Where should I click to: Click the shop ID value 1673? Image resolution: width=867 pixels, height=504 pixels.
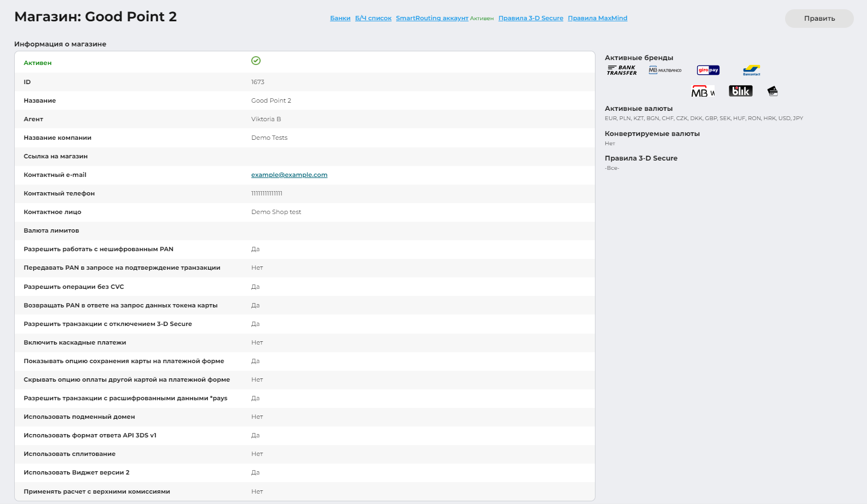click(x=258, y=82)
